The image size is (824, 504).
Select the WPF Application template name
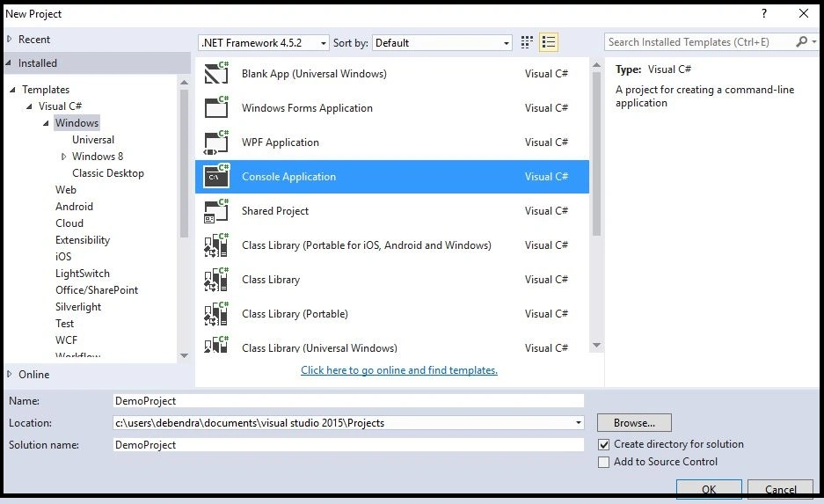pyautogui.click(x=281, y=142)
